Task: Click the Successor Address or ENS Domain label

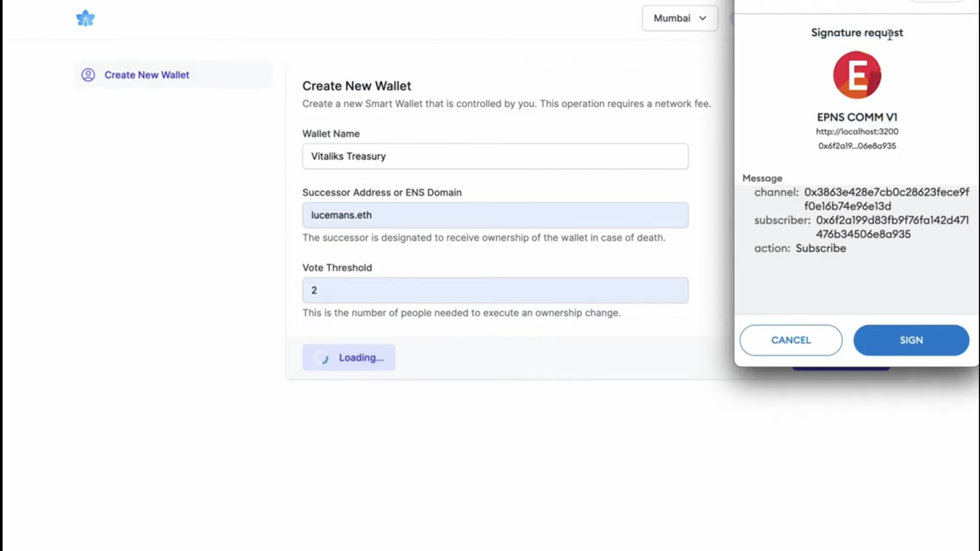Action: click(382, 193)
